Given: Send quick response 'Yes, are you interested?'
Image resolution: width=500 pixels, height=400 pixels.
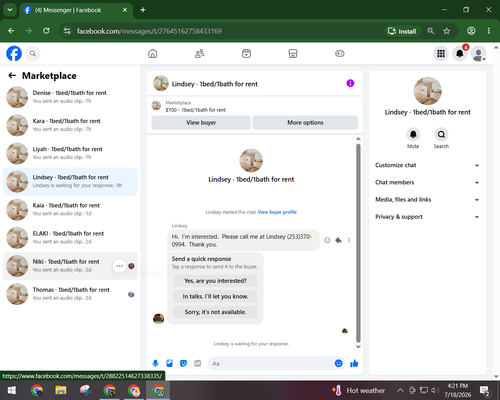Looking at the screenshot, I should tap(215, 281).
